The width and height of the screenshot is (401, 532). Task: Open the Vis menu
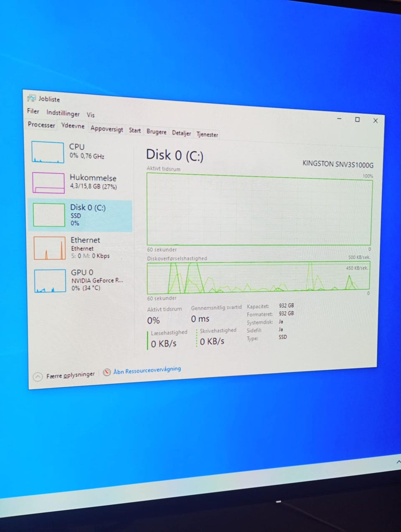[x=91, y=115]
